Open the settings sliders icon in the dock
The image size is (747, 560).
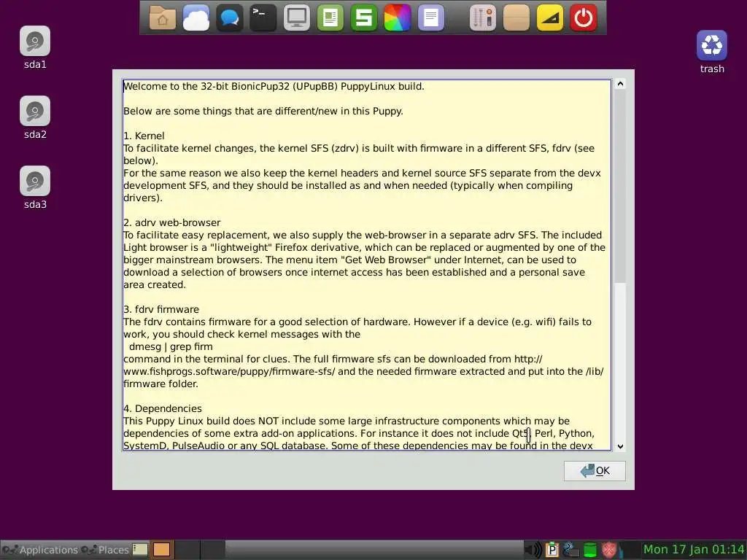click(x=483, y=18)
